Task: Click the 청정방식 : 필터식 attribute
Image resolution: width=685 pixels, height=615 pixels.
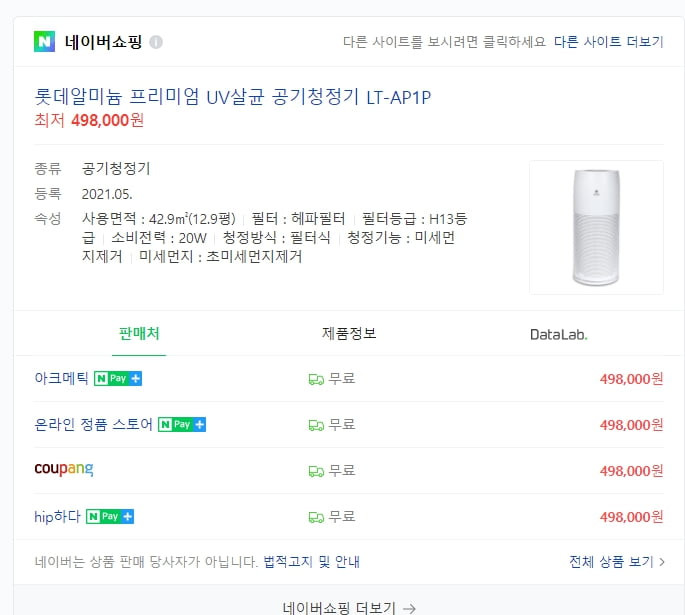Action: 277,238
